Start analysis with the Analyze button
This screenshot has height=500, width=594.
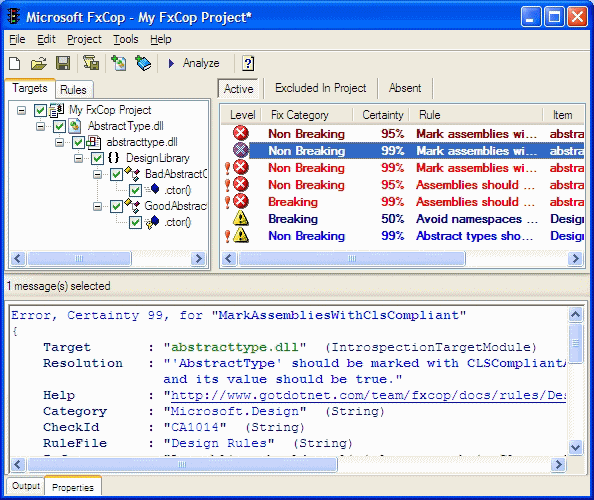pos(194,63)
